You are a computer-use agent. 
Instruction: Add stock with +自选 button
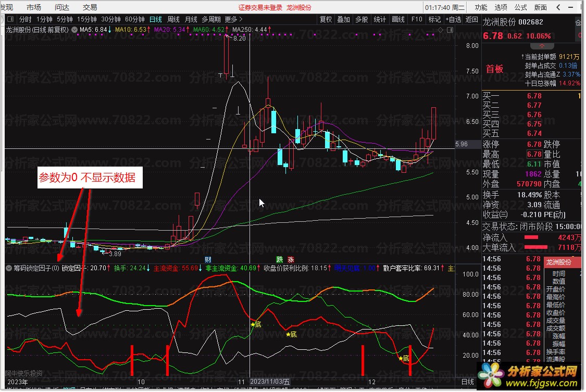453,19
